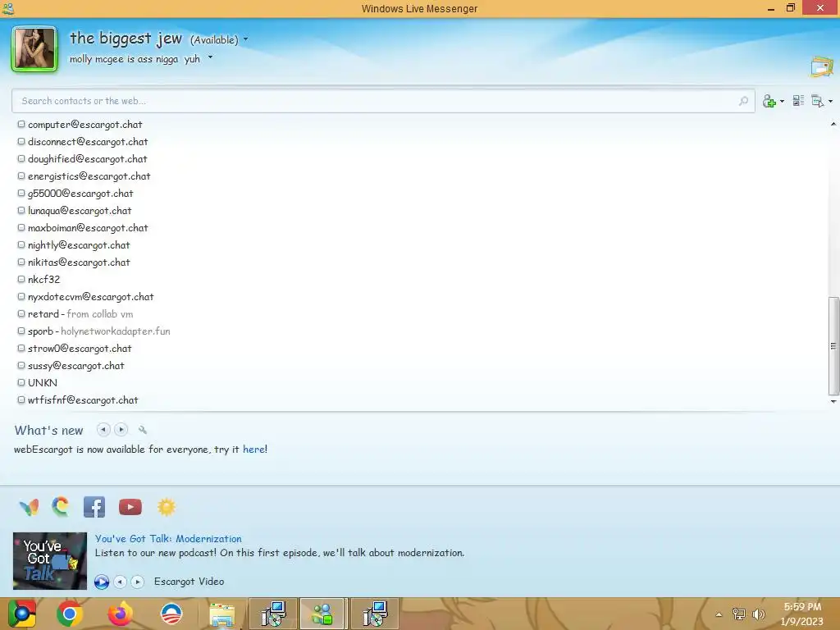Select contact maxboiman@escargot.chat

click(x=88, y=228)
